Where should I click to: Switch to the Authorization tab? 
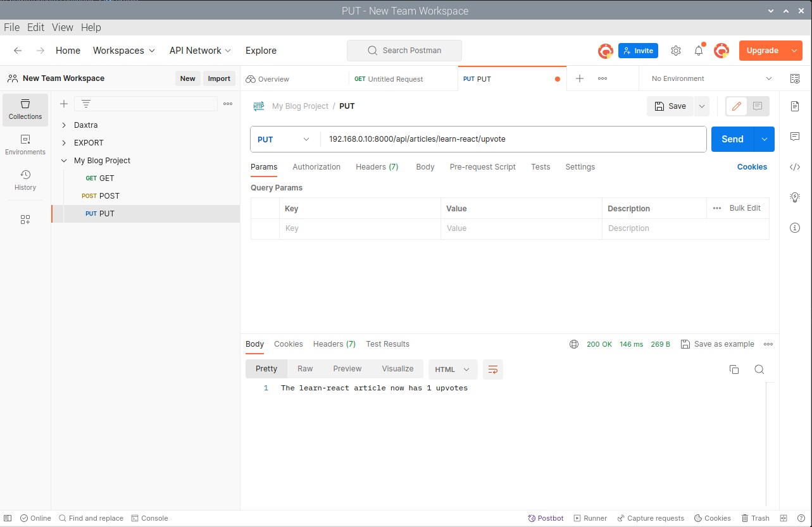click(316, 167)
